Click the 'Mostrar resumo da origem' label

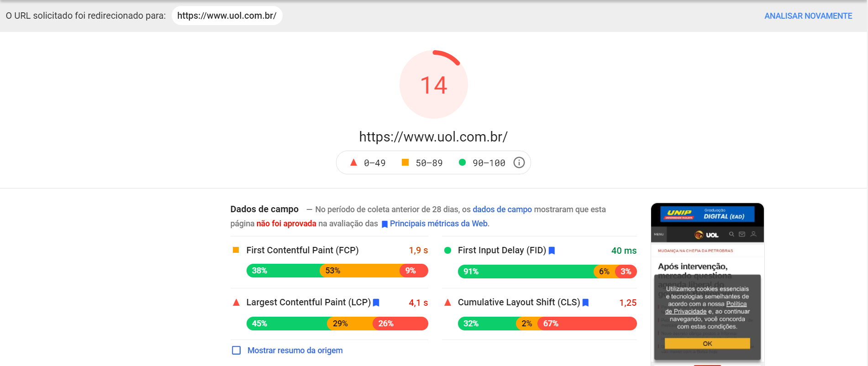pos(295,350)
